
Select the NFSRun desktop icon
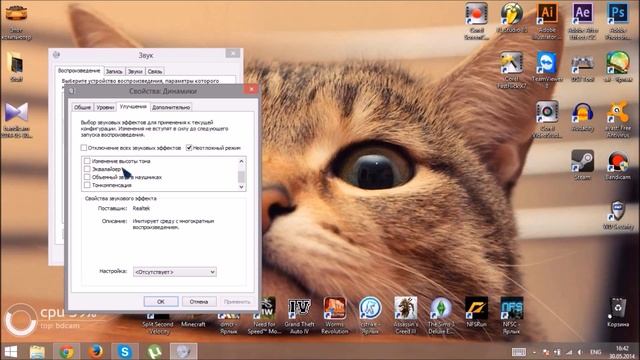[476, 312]
